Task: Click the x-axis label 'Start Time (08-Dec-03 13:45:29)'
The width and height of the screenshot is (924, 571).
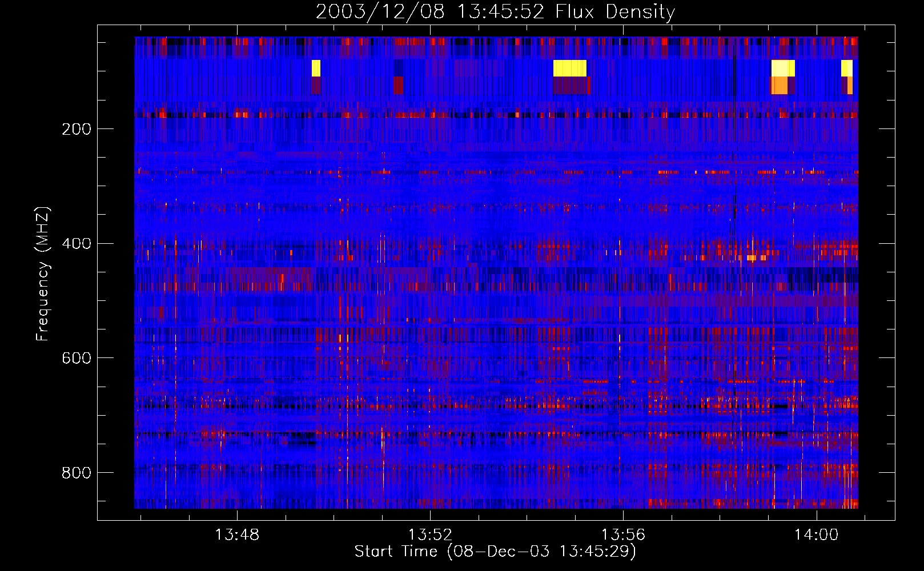Action: [x=495, y=552]
